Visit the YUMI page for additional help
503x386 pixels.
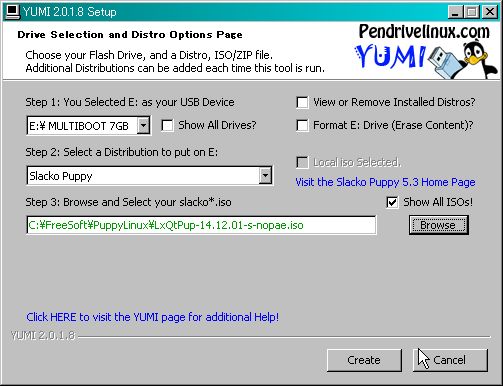pyautogui.click(x=153, y=317)
